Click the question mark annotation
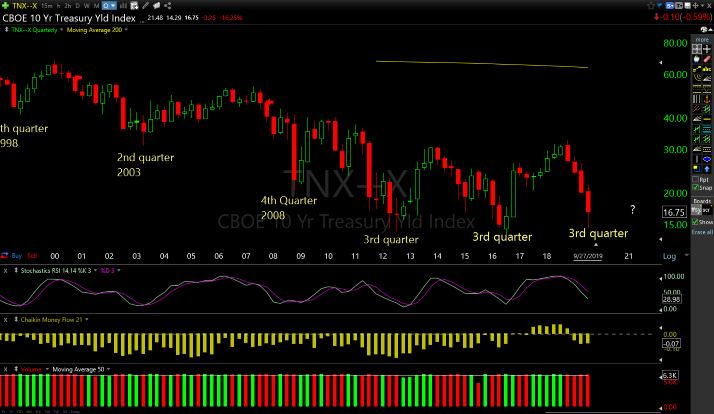This screenshot has height=414, width=714. 632,209
